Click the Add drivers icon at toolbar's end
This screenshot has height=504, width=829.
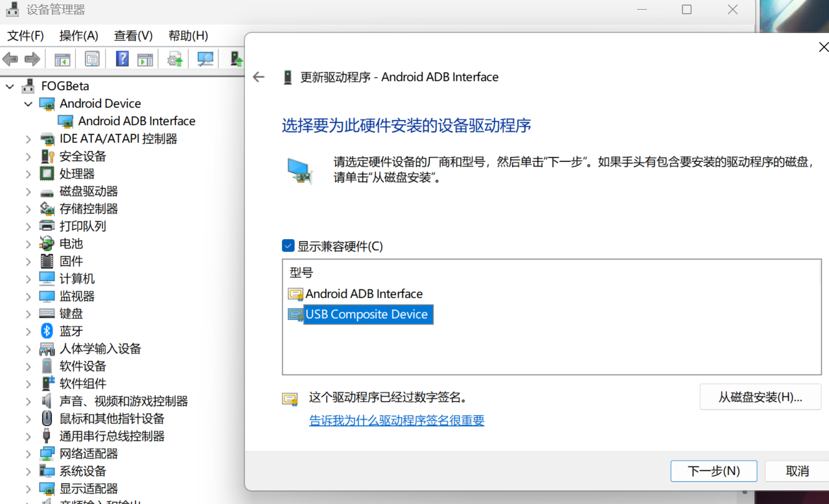(x=237, y=60)
